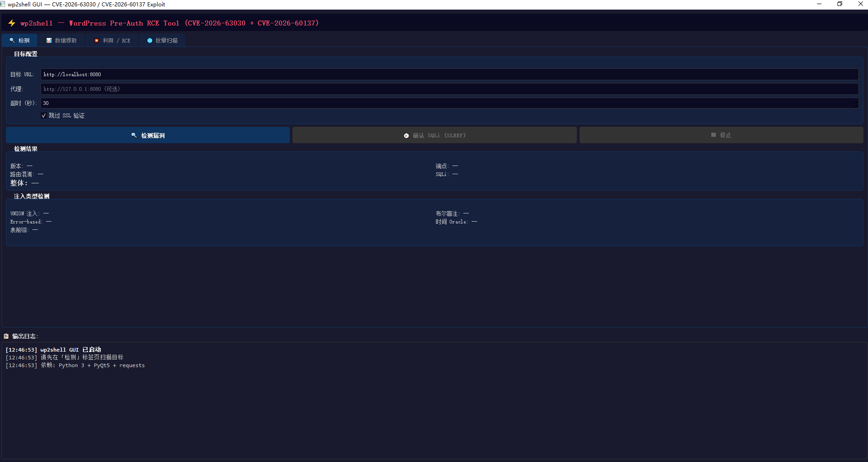Click the 表前缀: result row

(24, 230)
